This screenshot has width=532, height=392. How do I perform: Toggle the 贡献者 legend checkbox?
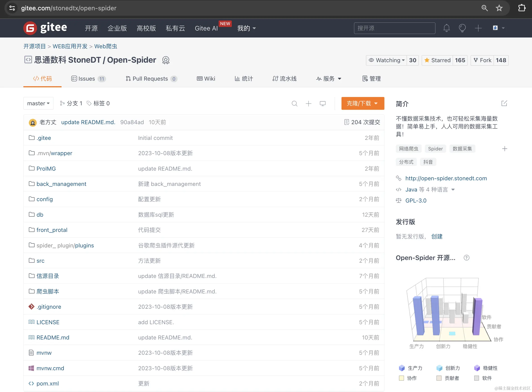(439, 378)
